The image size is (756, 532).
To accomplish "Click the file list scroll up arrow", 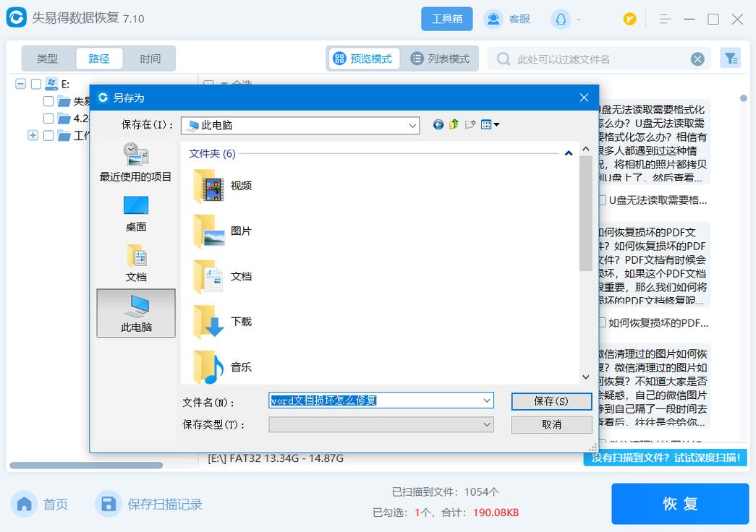I will pyautogui.click(x=586, y=149).
